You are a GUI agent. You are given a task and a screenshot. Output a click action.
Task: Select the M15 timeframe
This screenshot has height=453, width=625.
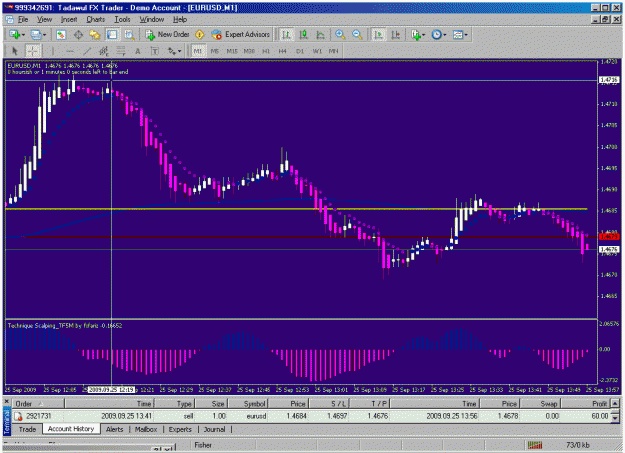point(232,51)
